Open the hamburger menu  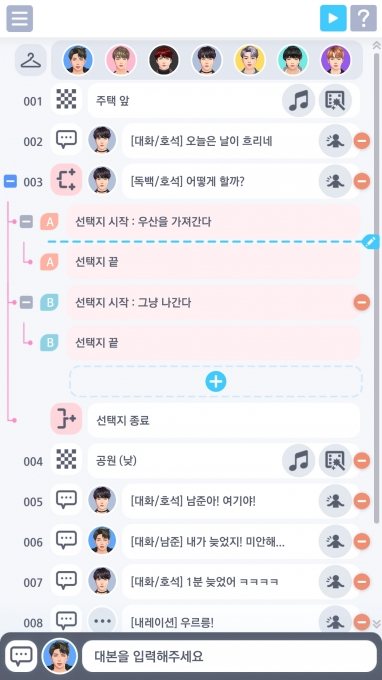point(20,19)
